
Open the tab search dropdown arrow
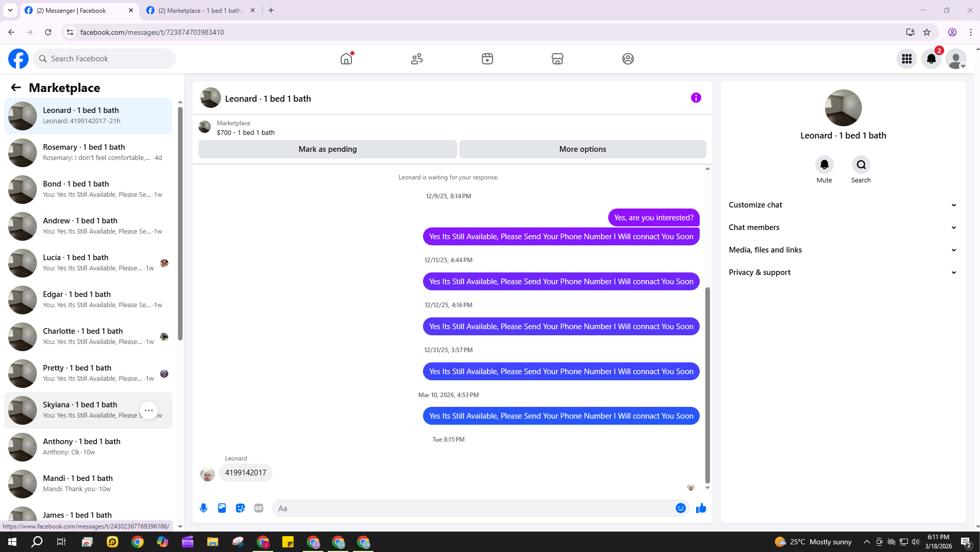click(x=10, y=10)
